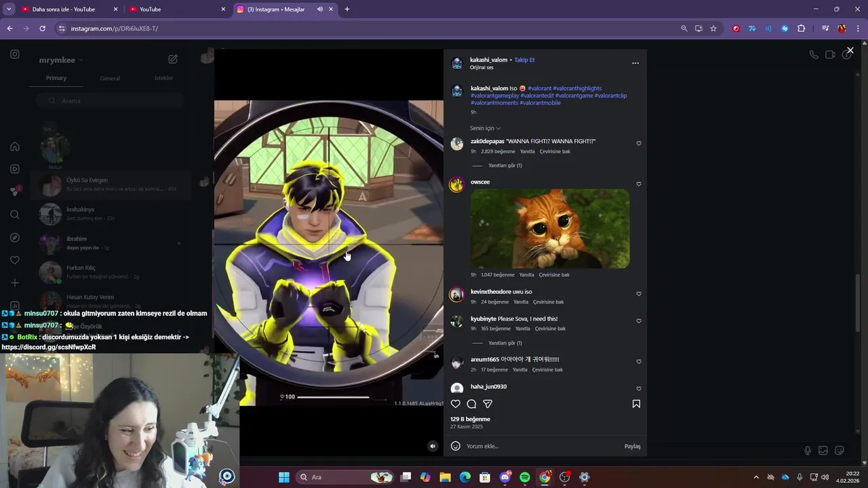Open the #valorant hashtag link
Image resolution: width=868 pixels, height=488 pixels.
tap(539, 88)
